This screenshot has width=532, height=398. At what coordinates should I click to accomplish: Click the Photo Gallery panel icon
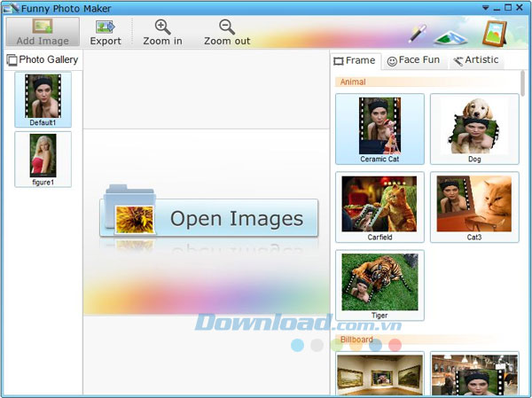tap(12, 60)
